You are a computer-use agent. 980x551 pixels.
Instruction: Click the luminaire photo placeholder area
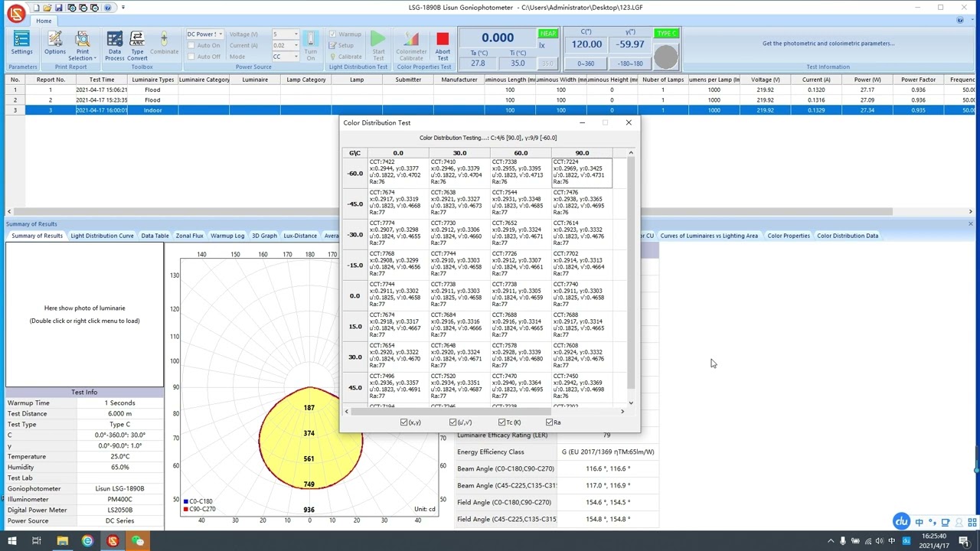point(84,315)
